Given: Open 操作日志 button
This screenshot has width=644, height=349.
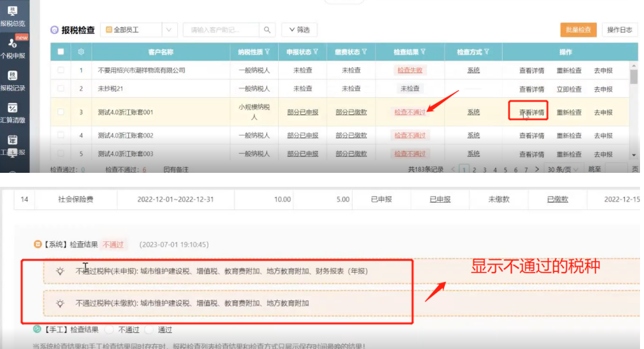Looking at the screenshot, I should tap(619, 30).
